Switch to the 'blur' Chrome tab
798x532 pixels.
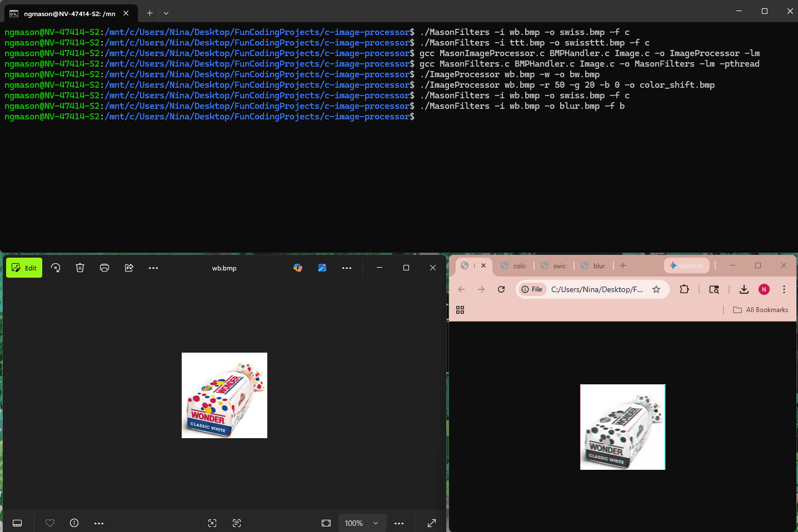[595, 265]
